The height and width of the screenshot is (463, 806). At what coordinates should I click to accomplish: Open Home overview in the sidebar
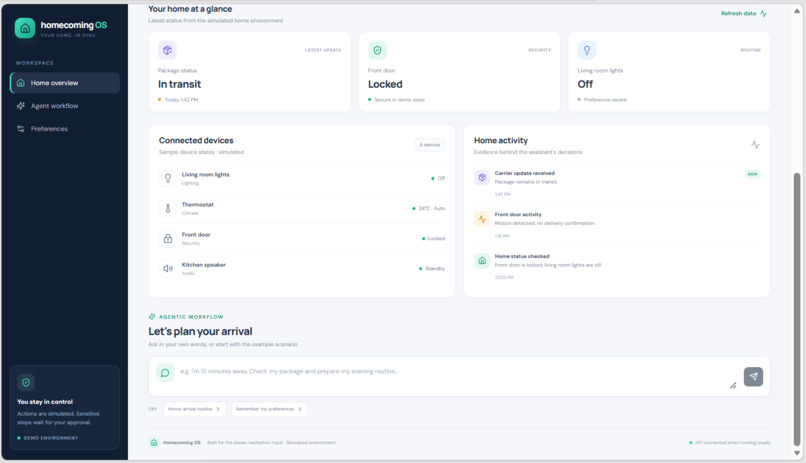pos(65,83)
